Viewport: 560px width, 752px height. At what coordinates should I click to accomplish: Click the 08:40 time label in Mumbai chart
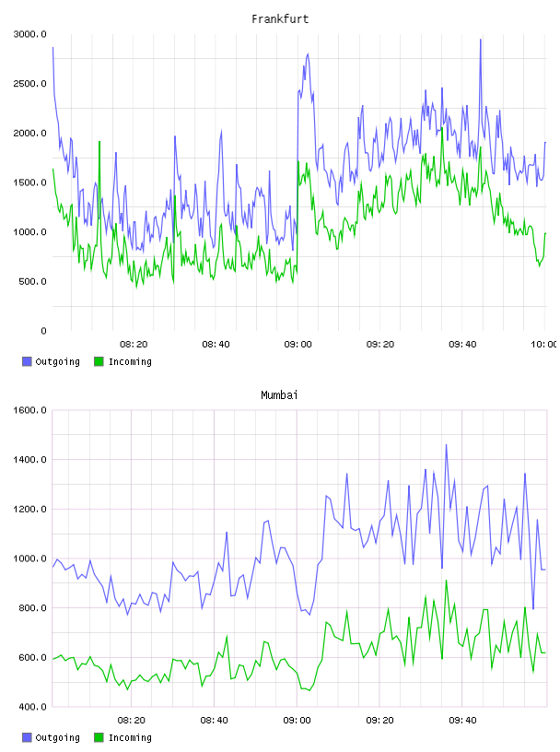click(x=215, y=721)
